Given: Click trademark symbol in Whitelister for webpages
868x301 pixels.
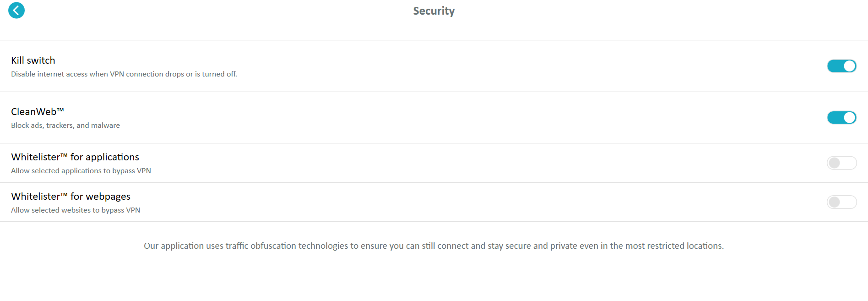Looking at the screenshot, I should coord(64,194).
